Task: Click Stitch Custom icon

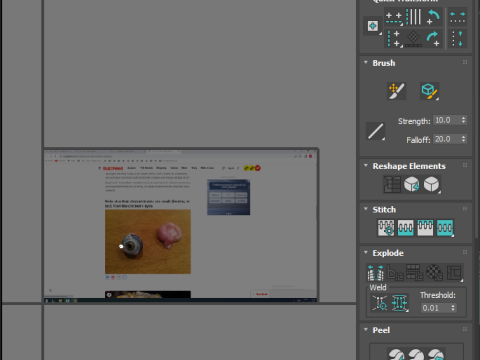Action: (445, 228)
